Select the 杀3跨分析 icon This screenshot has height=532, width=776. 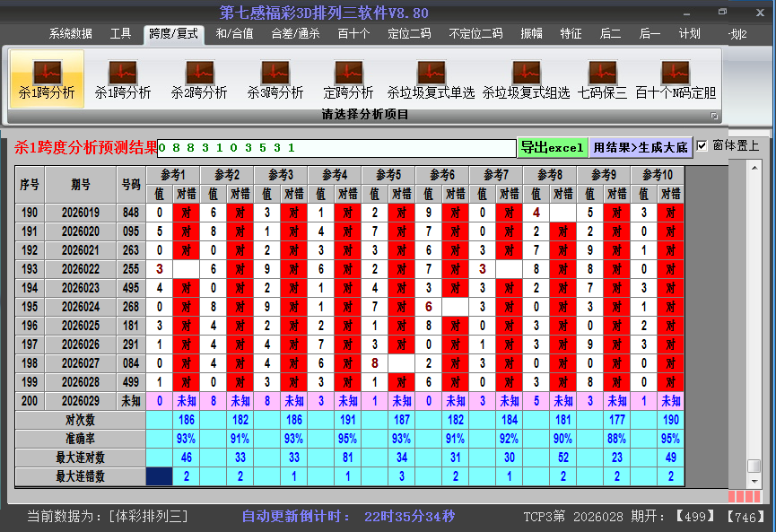(275, 79)
